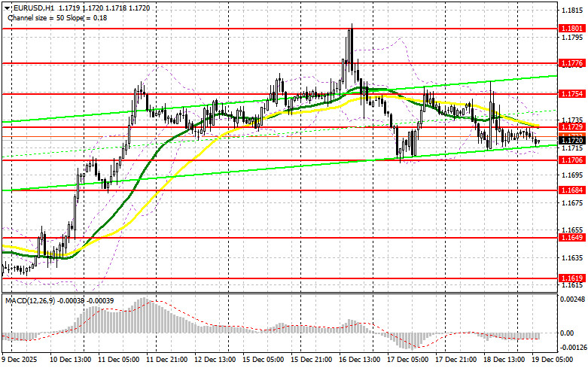Click the 17 Dec 21:00 time label
The image size is (588, 368).
coord(456,360)
